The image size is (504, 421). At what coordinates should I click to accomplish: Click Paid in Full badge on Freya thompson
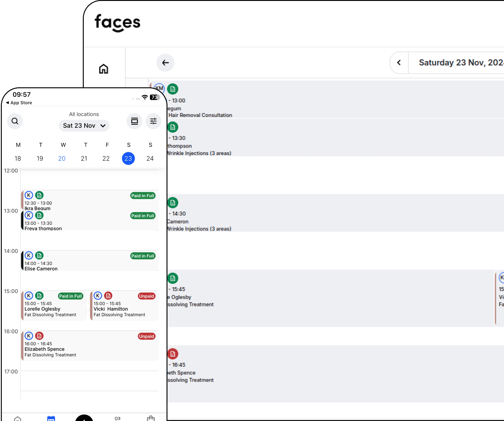click(x=143, y=216)
